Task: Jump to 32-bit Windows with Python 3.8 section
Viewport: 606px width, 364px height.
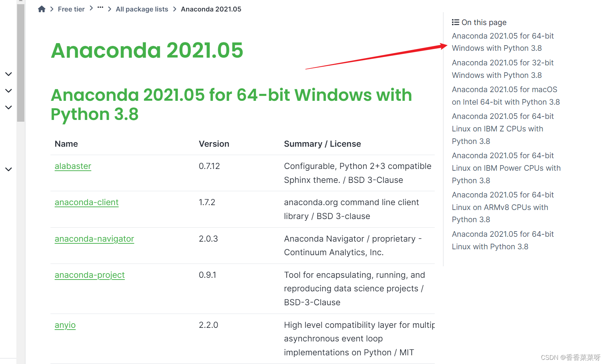Action: [503, 69]
